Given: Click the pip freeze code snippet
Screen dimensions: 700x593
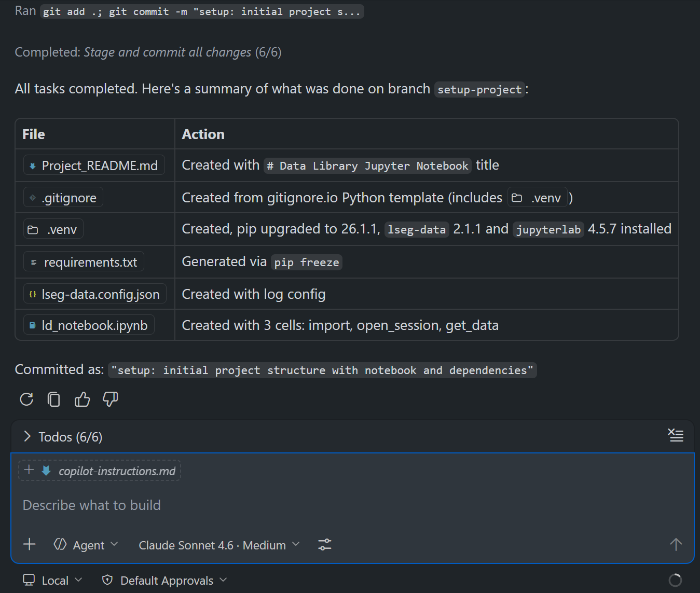Looking at the screenshot, I should [307, 262].
